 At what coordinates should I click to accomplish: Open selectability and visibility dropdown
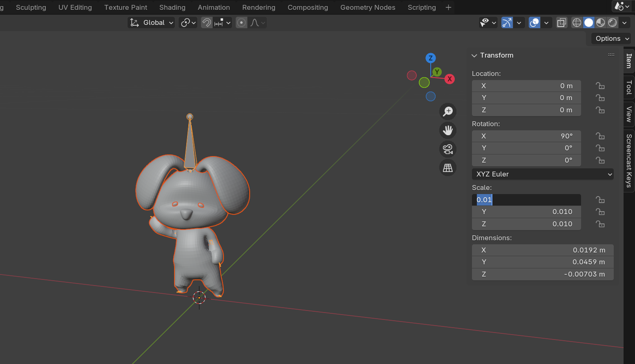click(488, 23)
